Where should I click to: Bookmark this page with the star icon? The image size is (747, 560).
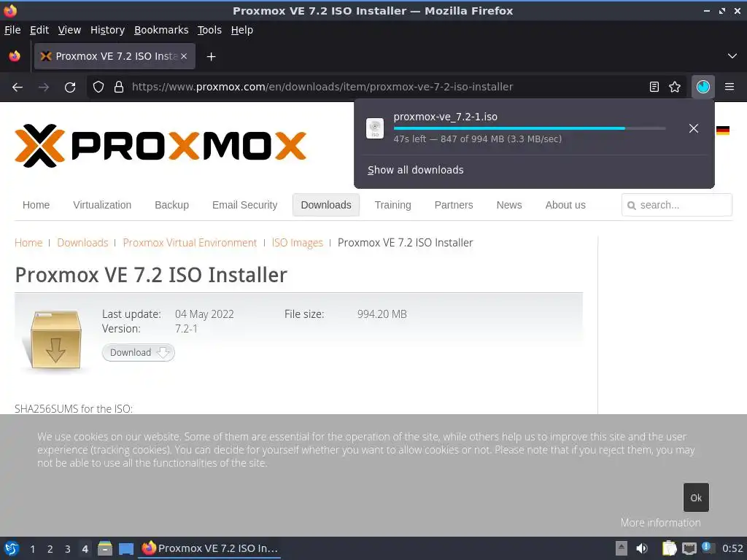pos(675,87)
